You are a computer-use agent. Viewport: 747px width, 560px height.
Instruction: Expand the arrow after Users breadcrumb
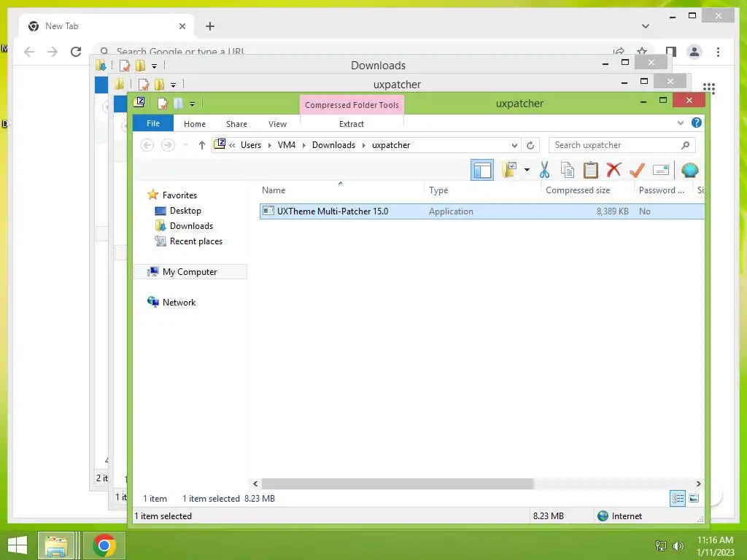click(270, 145)
